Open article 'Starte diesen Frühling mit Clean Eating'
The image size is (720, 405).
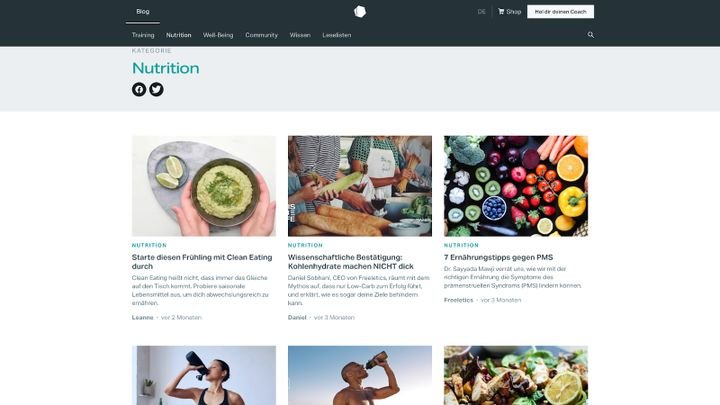(202, 262)
